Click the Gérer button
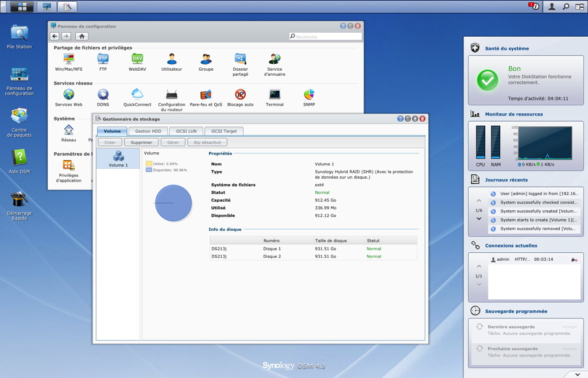The image size is (588, 378). (x=173, y=142)
